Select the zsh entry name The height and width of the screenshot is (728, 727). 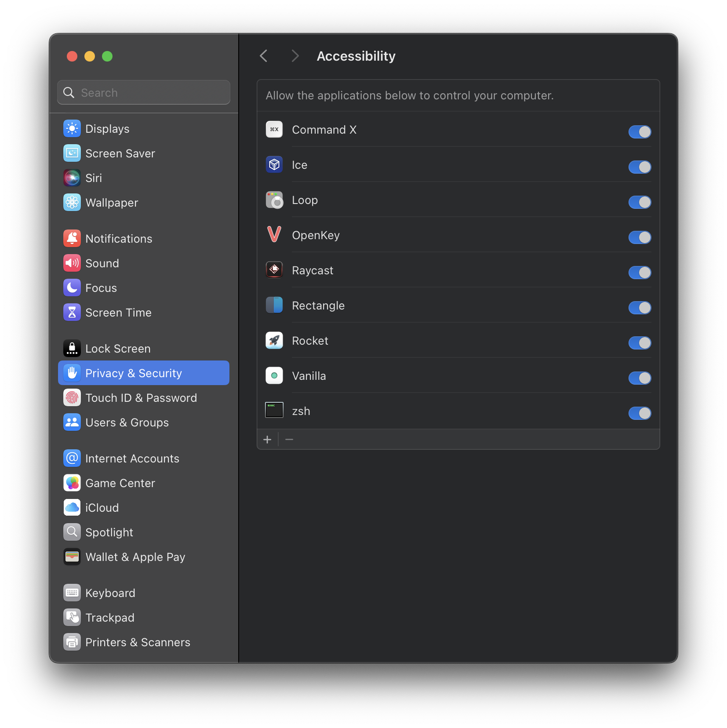(x=301, y=411)
